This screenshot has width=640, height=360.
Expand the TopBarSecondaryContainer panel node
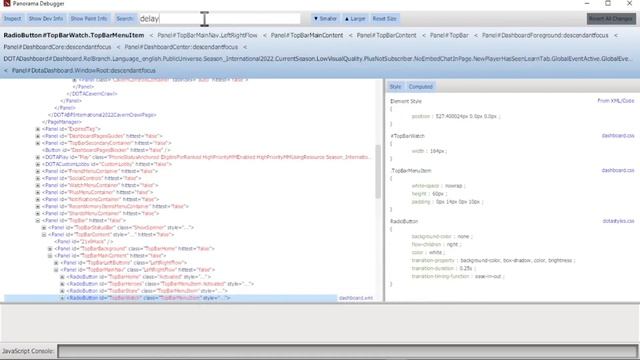coord(38,143)
